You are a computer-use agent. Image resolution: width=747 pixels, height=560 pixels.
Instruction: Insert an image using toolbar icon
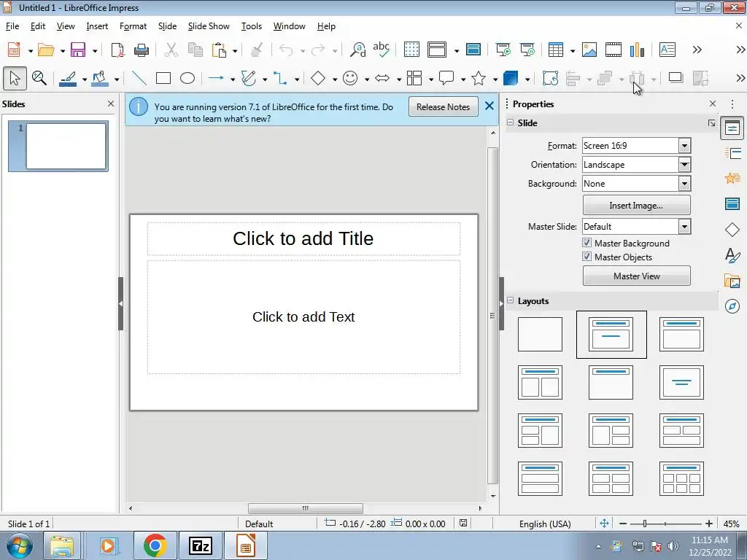click(589, 50)
